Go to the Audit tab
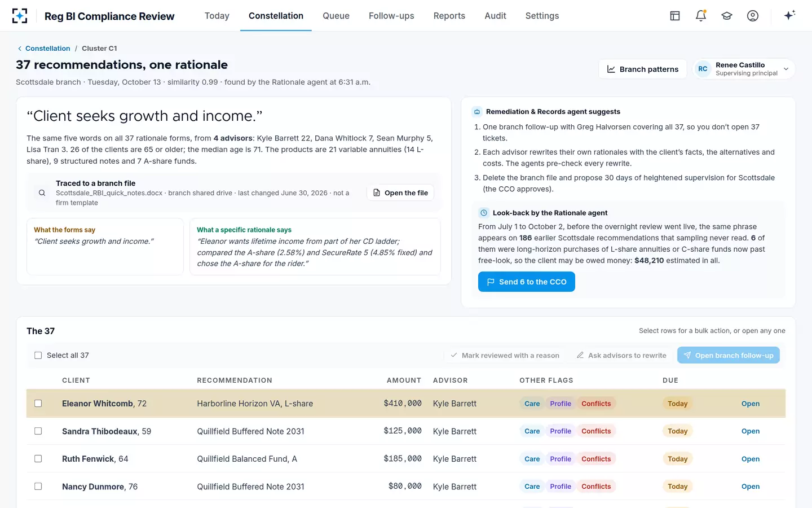Viewport: 812px width, 508px height. pos(495,16)
